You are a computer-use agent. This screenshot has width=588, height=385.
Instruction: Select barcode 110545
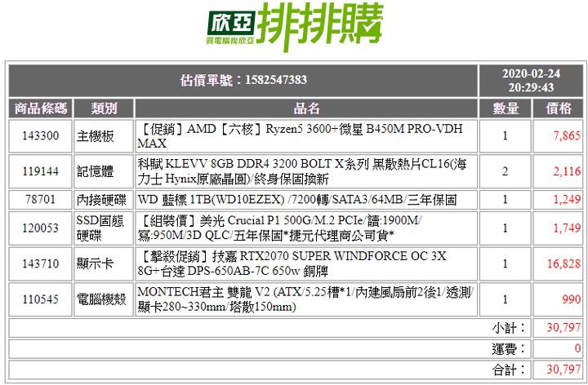pos(41,299)
